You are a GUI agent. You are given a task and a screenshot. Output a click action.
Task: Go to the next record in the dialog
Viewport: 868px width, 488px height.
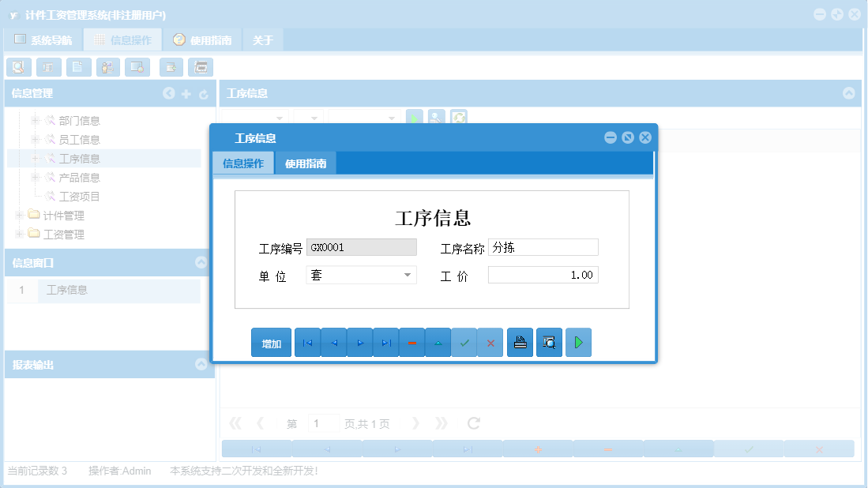(359, 342)
